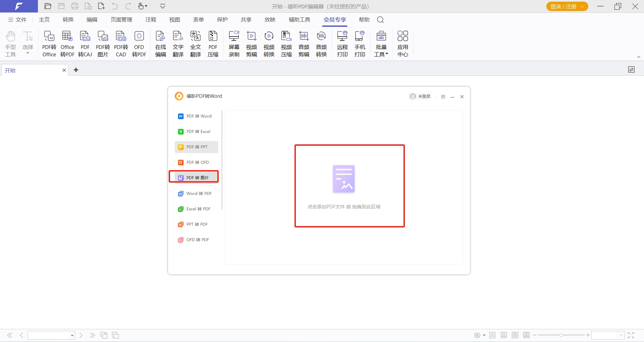This screenshot has width=644, height=342.
Task: Select PDF 转 PPT in converter sidebar
Action: point(197,147)
